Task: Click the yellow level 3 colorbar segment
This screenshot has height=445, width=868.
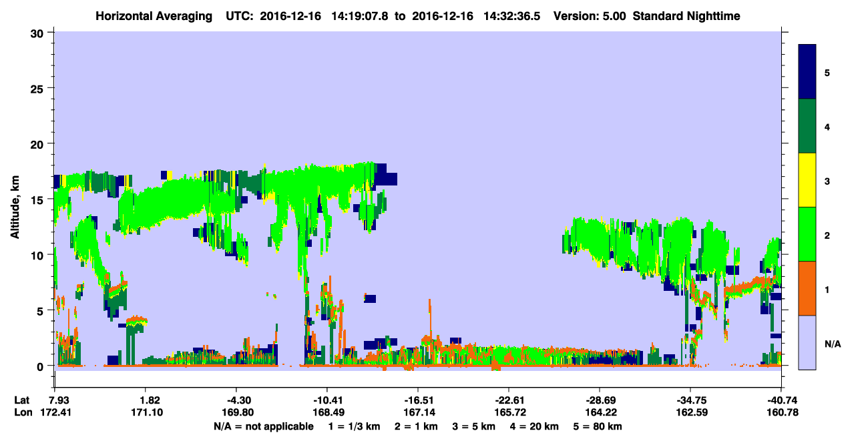Action: tap(807, 180)
